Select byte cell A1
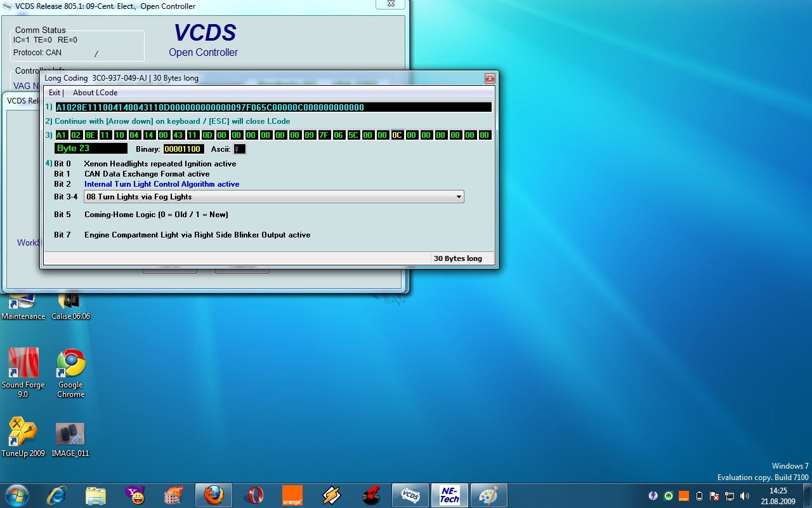The height and width of the screenshot is (508, 812). [x=62, y=135]
